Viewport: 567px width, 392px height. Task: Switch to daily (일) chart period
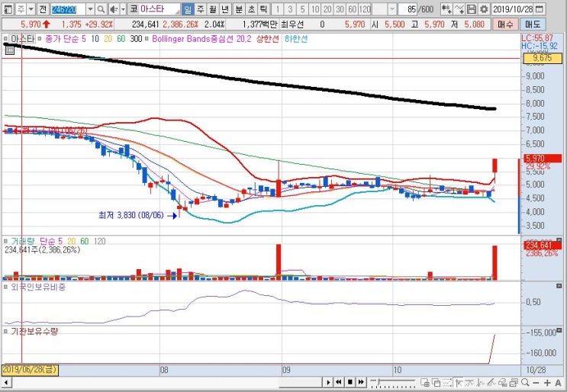click(187, 9)
